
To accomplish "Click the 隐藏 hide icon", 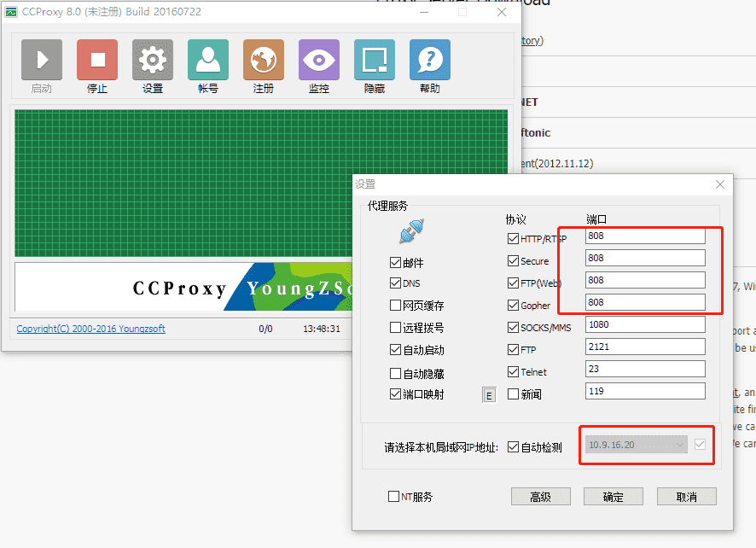I will [x=375, y=60].
